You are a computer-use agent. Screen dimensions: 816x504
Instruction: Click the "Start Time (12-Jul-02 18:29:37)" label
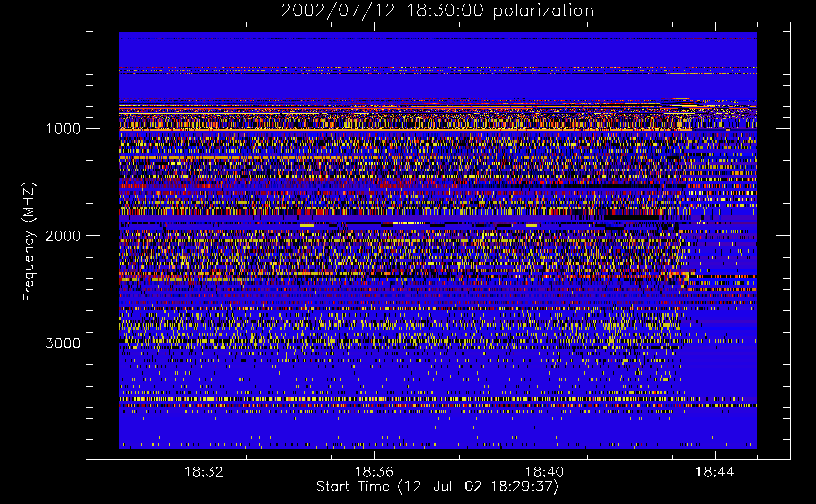pyautogui.click(x=437, y=487)
